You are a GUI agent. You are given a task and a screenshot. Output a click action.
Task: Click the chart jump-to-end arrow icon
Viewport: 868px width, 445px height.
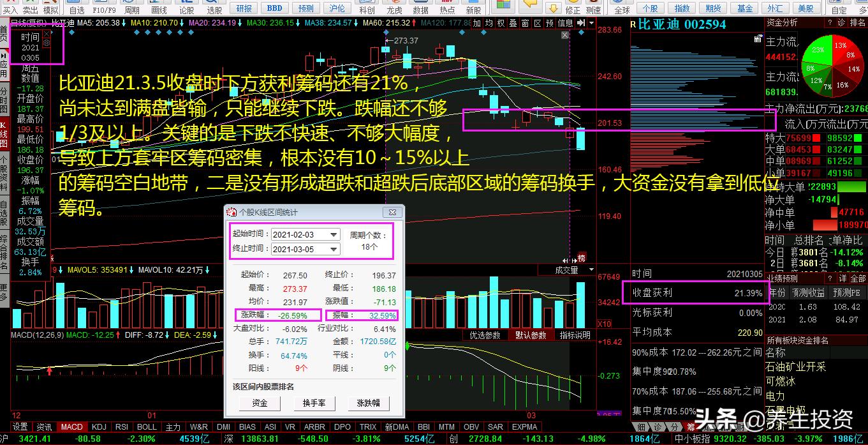(x=582, y=23)
